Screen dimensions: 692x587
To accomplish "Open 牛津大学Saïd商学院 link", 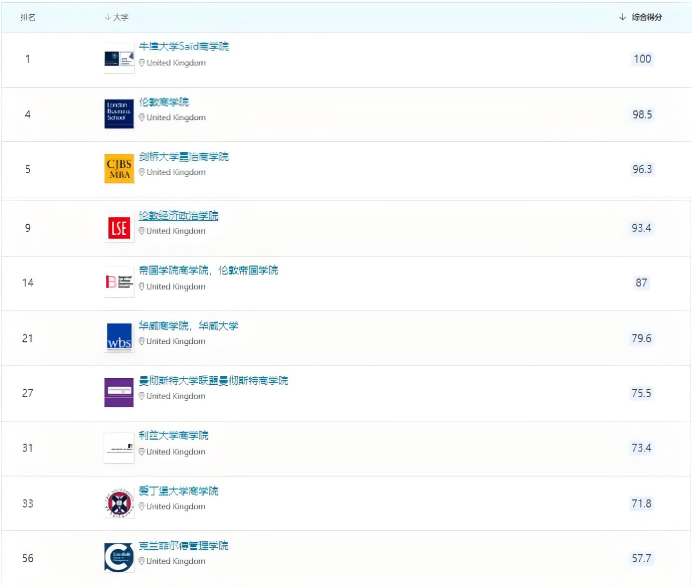I will (184, 46).
